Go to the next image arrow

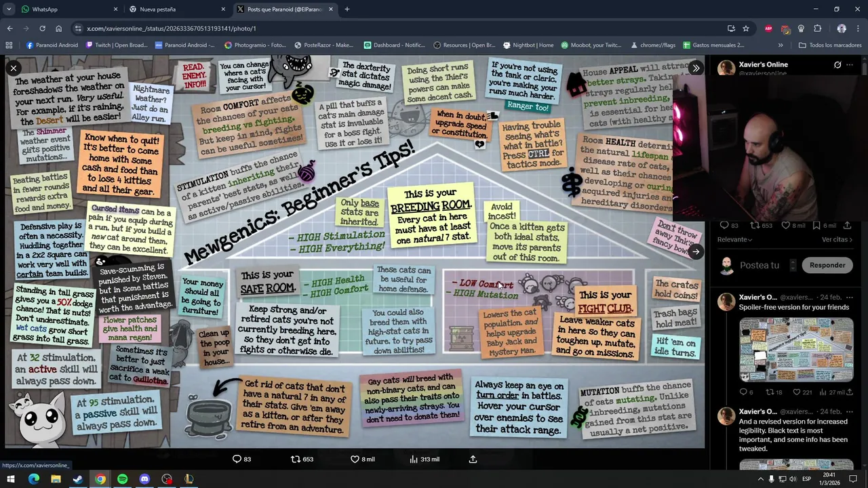pyautogui.click(x=696, y=251)
